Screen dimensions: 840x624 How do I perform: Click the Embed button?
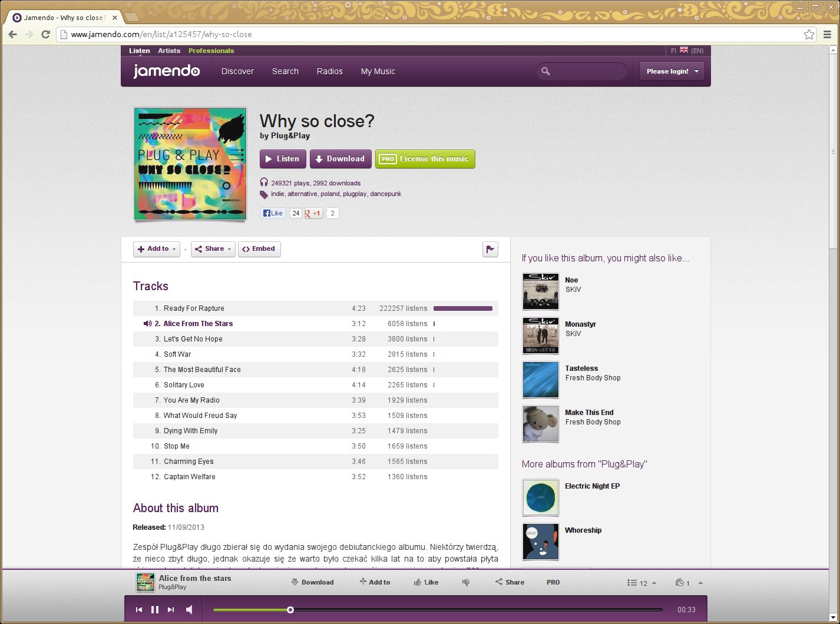click(259, 249)
